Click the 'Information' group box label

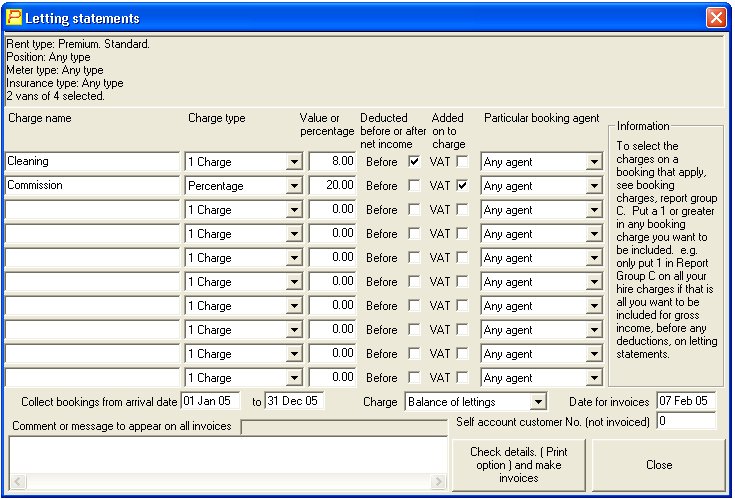pos(643,126)
